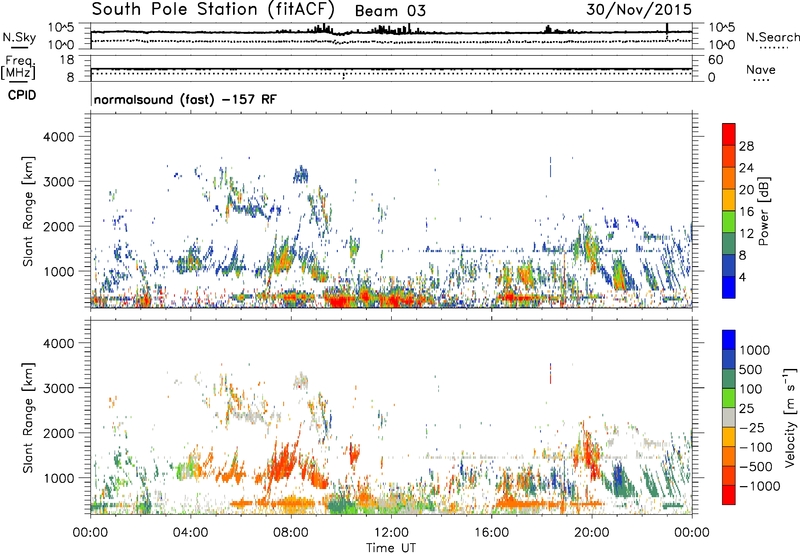
Task: Click the leftmost "00:00" time label
Action: 90,533
